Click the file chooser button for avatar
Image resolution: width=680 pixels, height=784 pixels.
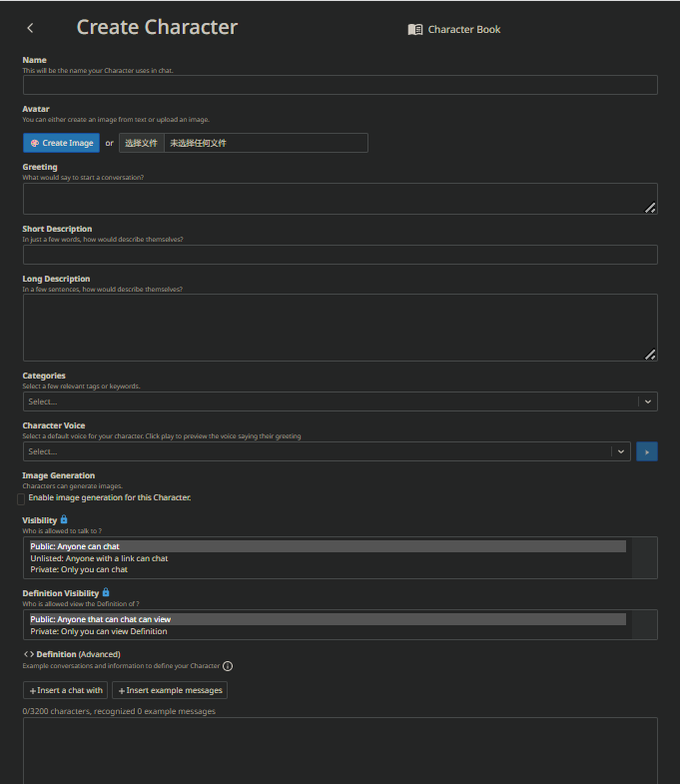click(142, 143)
